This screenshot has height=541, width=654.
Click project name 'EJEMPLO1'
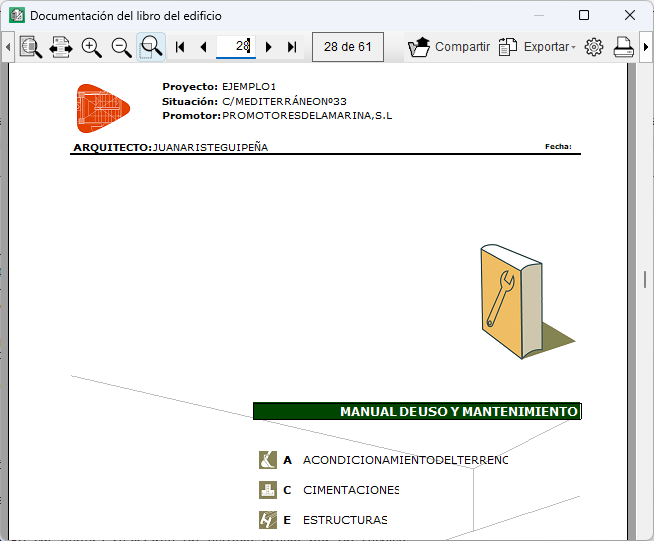click(x=249, y=87)
